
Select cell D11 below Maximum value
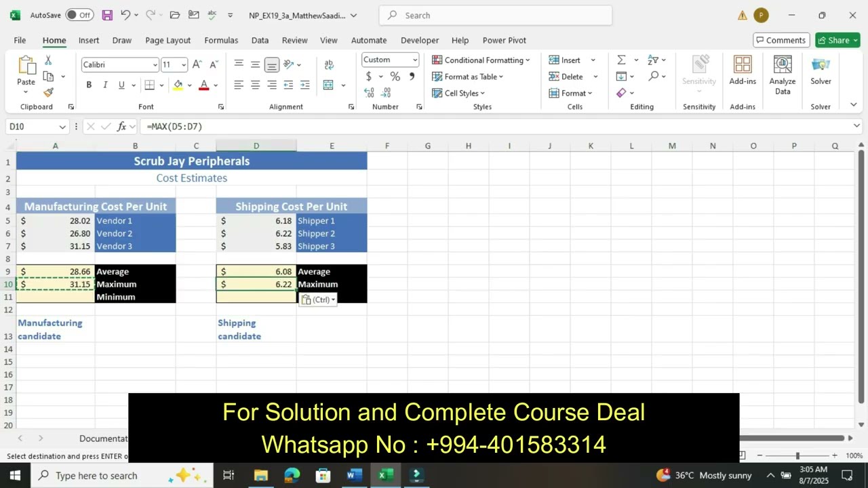(x=256, y=297)
